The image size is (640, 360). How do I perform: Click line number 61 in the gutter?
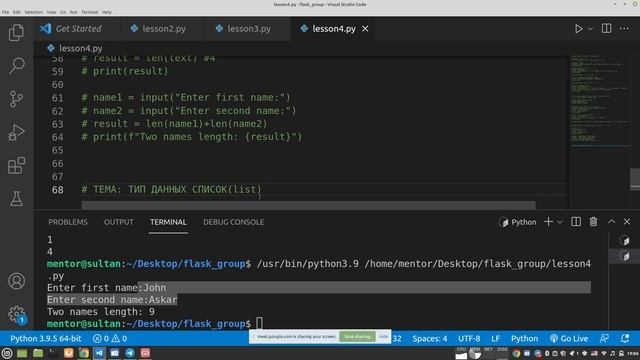pyautogui.click(x=58, y=98)
